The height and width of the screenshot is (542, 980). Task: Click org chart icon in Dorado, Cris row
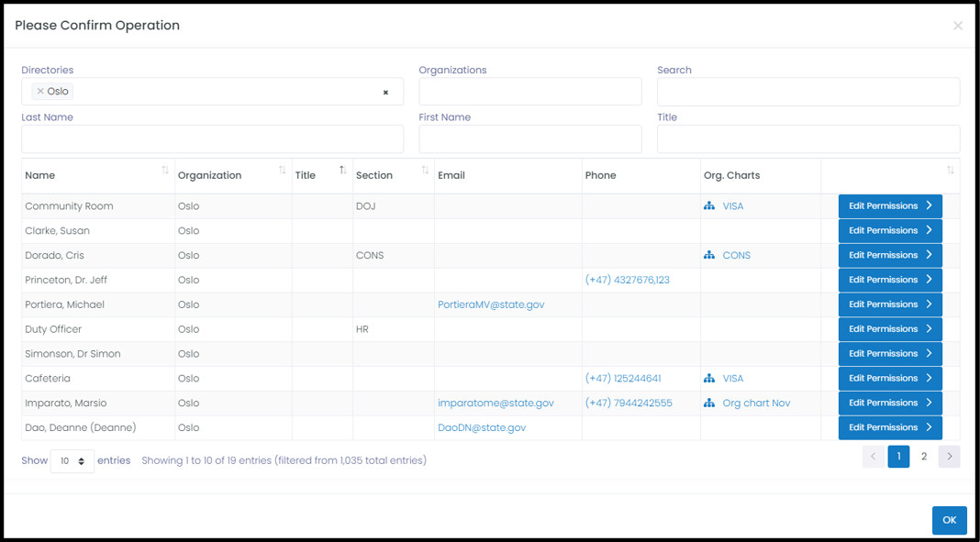point(708,255)
